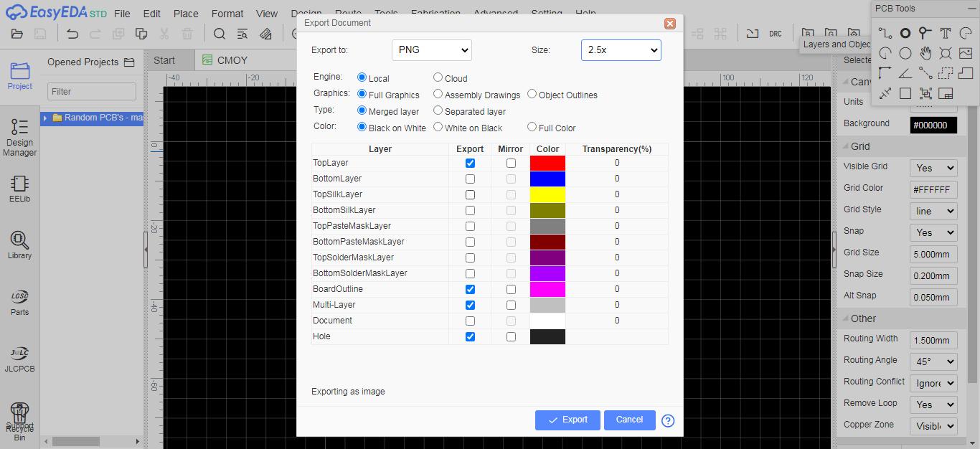This screenshot has height=449, width=980.
Task: Select the Track routing tool in PCB Tools
Action: pyautogui.click(x=885, y=33)
